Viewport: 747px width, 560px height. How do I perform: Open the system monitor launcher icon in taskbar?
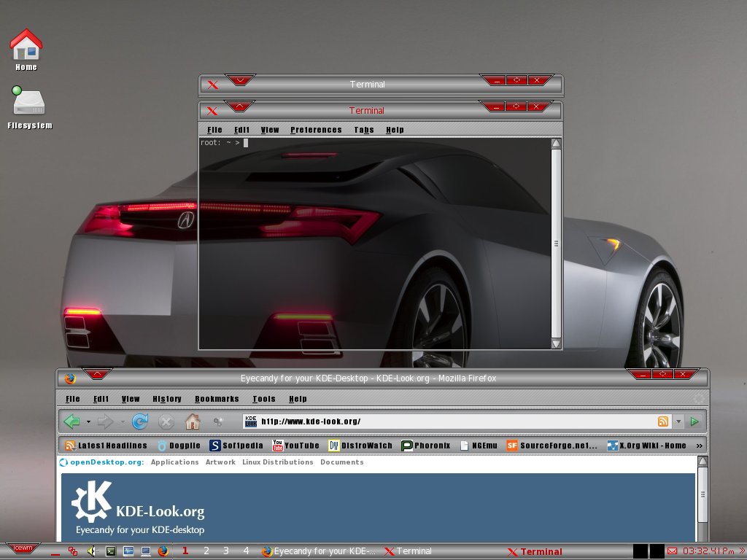click(128, 551)
